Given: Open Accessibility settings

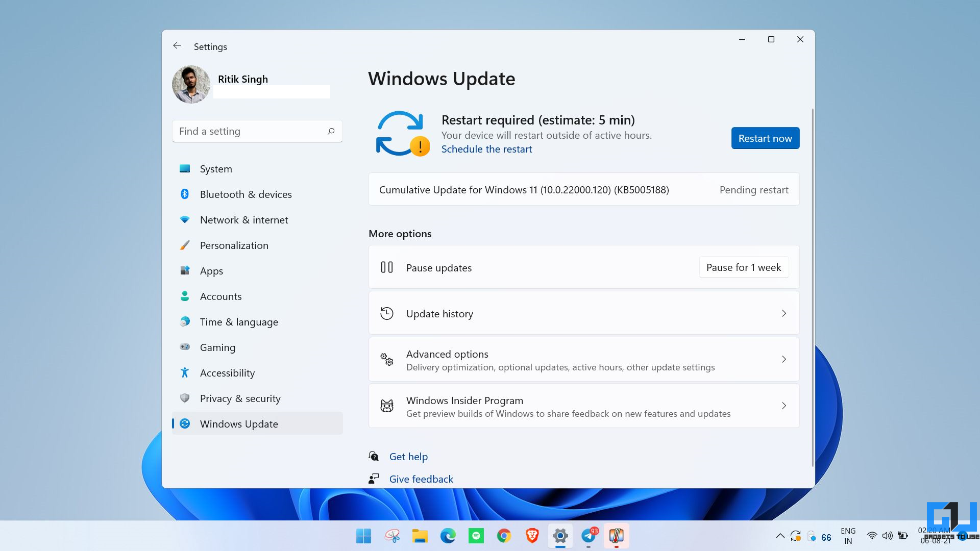Looking at the screenshot, I should (x=257, y=373).
